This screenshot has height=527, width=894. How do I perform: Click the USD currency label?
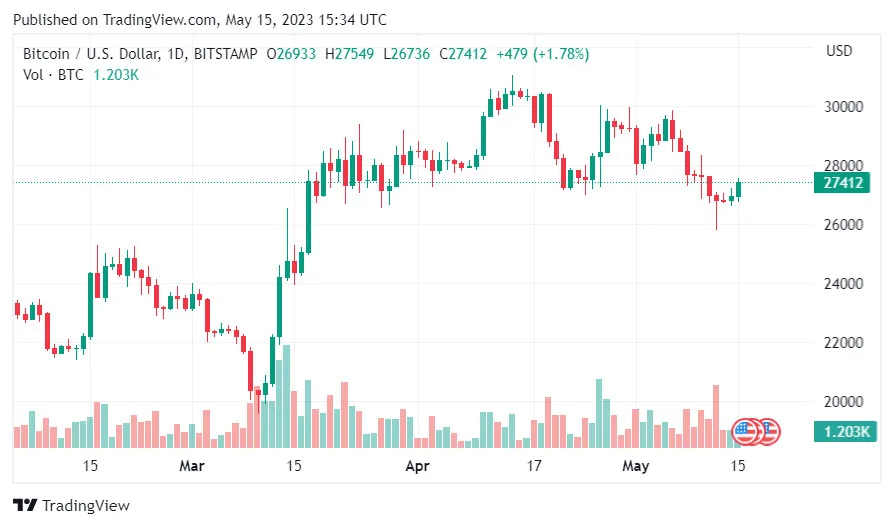pyautogui.click(x=838, y=51)
